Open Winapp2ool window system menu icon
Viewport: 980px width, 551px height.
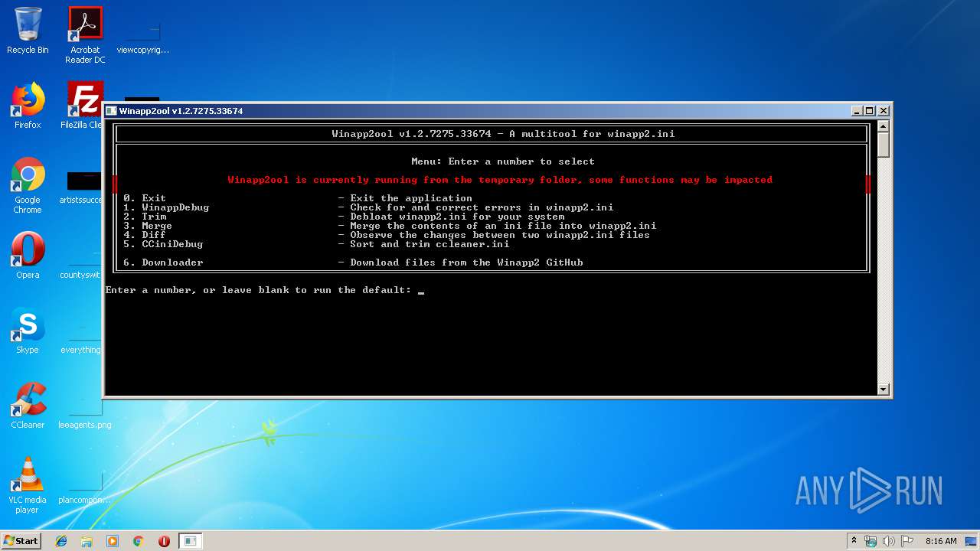point(112,111)
